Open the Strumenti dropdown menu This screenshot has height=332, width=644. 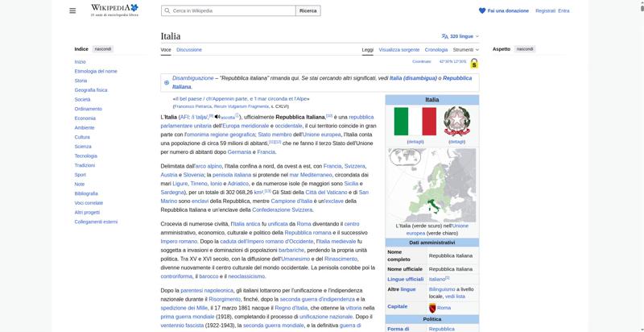465,50
